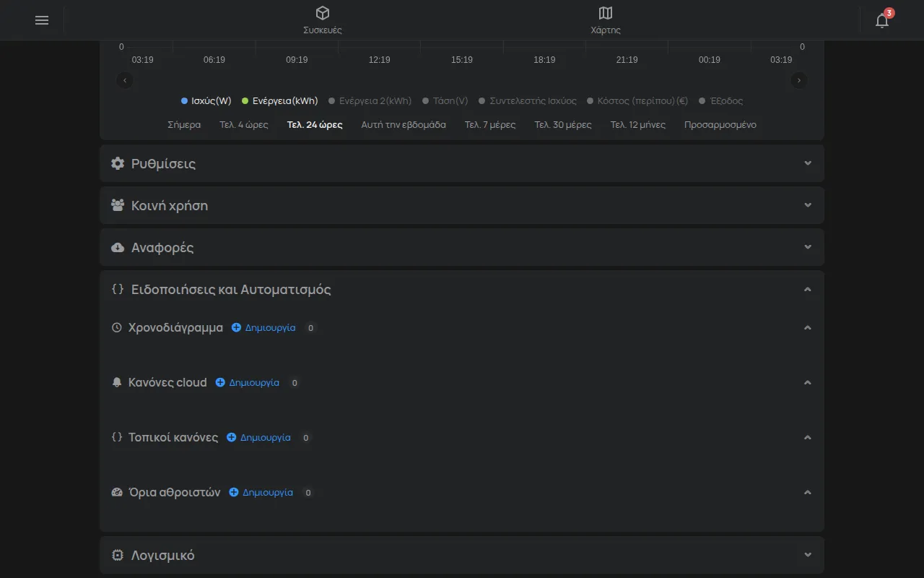The image size is (924, 578).
Task: Click the gear icon beside Ρυθμίσεις
Action: click(118, 163)
